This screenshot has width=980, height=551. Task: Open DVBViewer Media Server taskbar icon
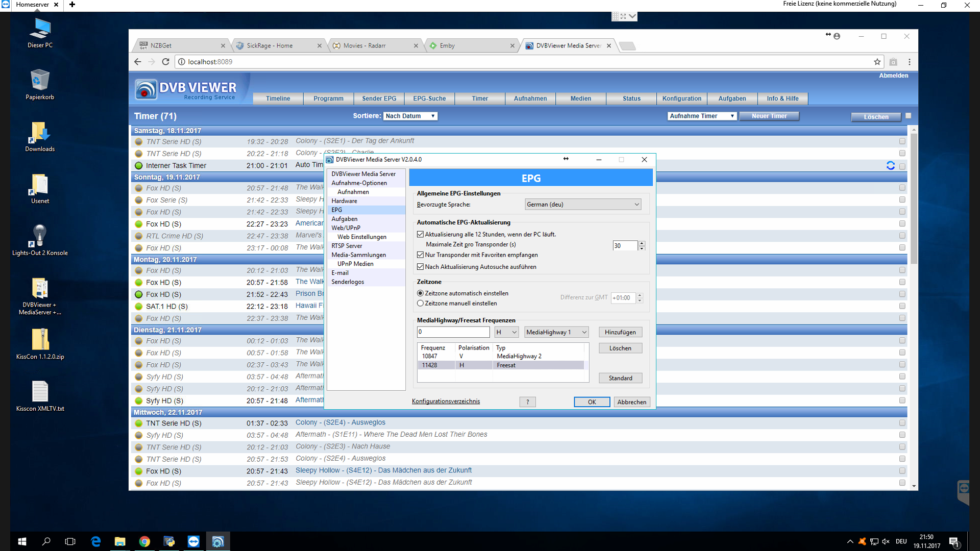click(218, 541)
